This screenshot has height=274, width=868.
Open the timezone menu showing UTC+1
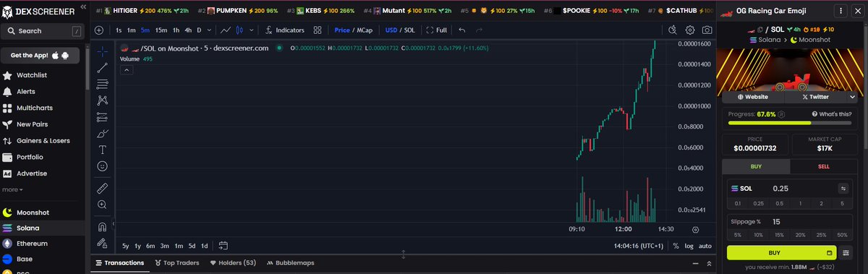(638, 246)
